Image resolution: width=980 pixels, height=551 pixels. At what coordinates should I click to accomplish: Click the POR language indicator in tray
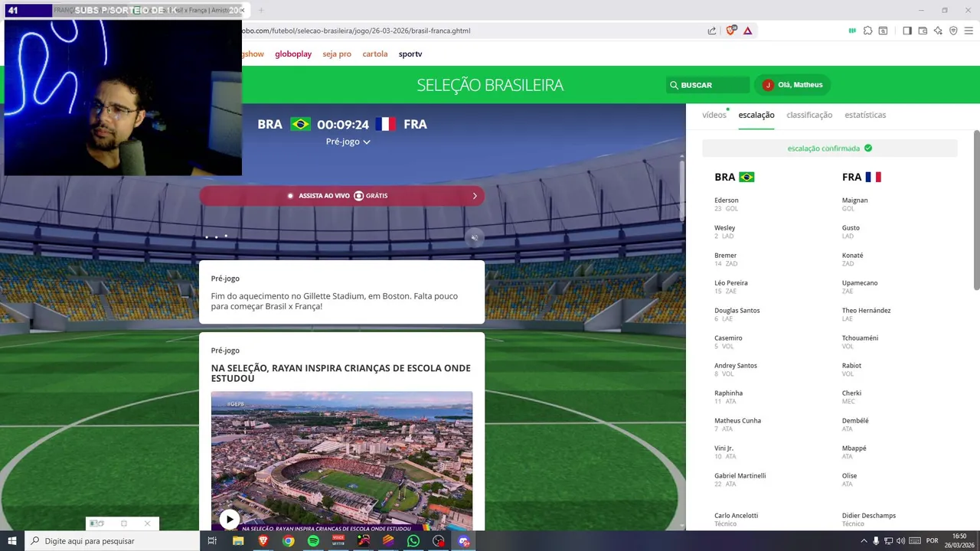[x=932, y=541]
